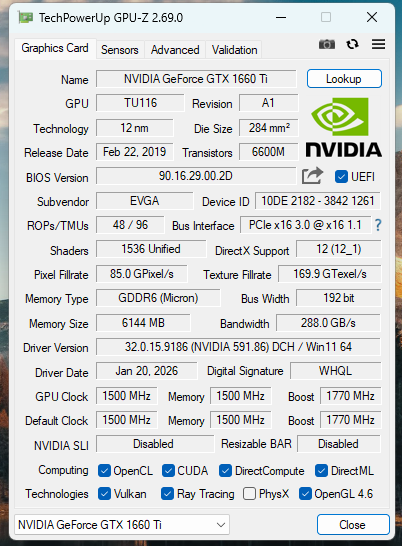Click the NVIDIA SLI field Disabled
The height and width of the screenshot is (546, 402).
[155, 444]
